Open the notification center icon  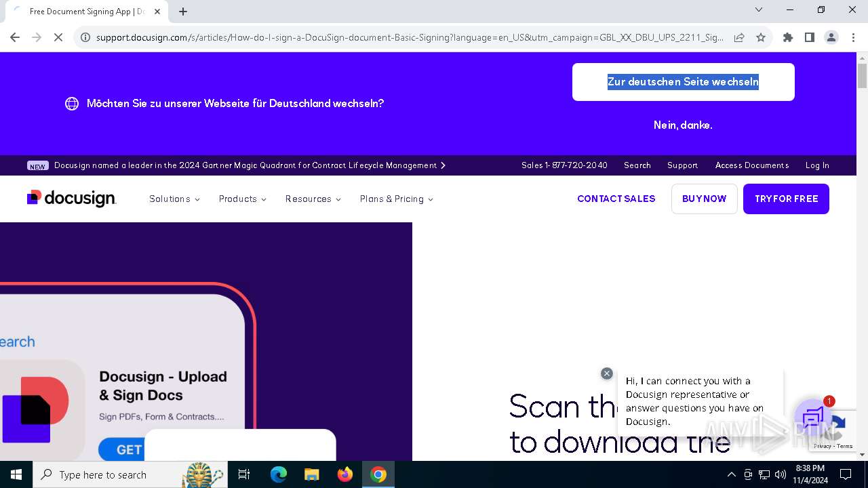click(846, 474)
